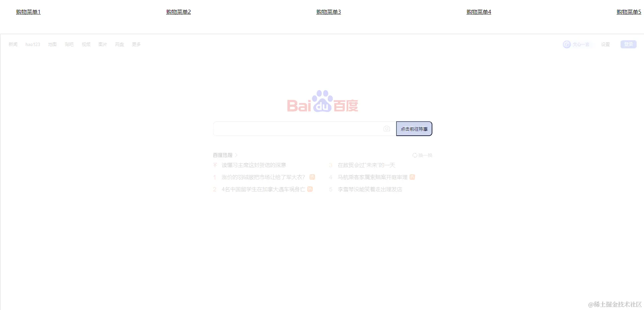Click the 登录 button
644x310 pixels.
[629, 44]
